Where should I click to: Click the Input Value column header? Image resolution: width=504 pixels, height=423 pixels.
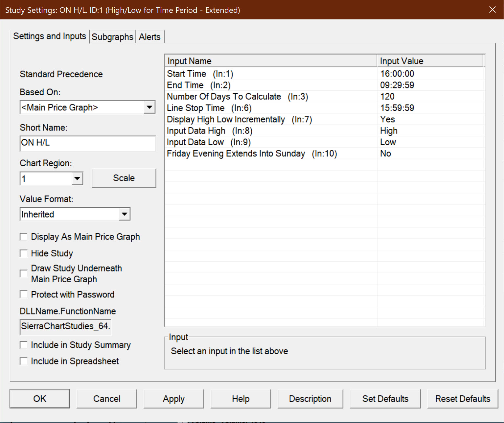[429, 61]
